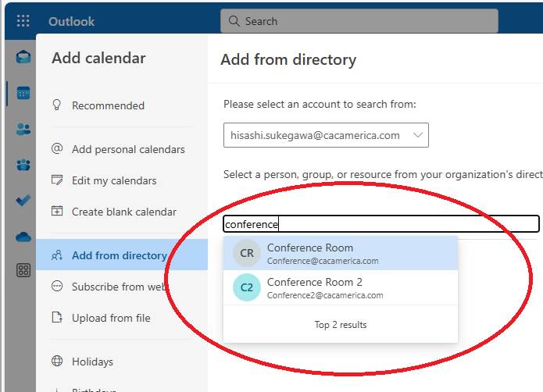
Task: Open Recommended calendars section
Action: [108, 105]
